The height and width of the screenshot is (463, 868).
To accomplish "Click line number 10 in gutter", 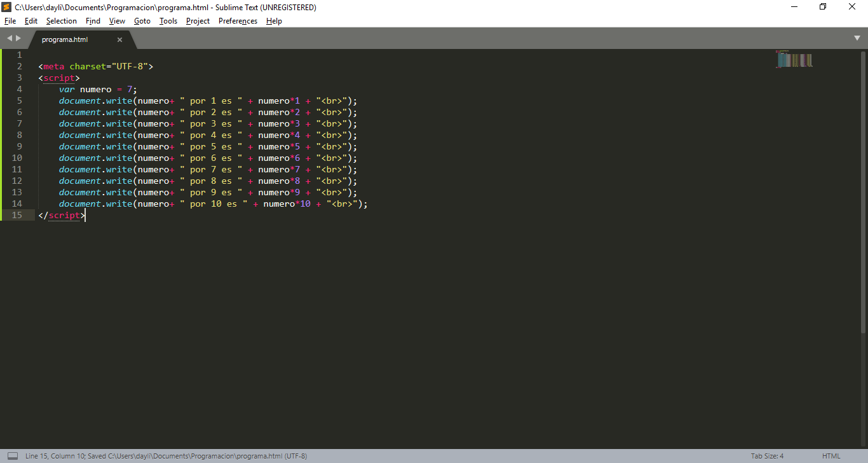I will (17, 158).
